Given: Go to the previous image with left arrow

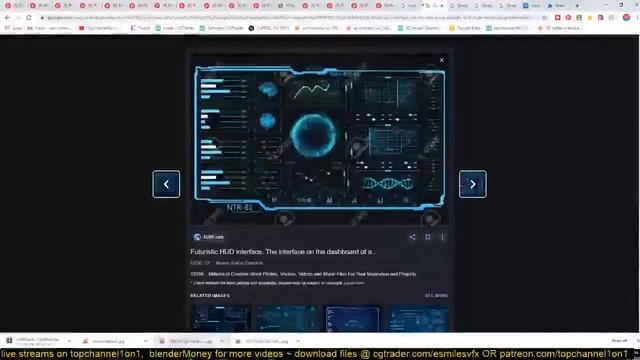Looking at the screenshot, I should 166,184.
